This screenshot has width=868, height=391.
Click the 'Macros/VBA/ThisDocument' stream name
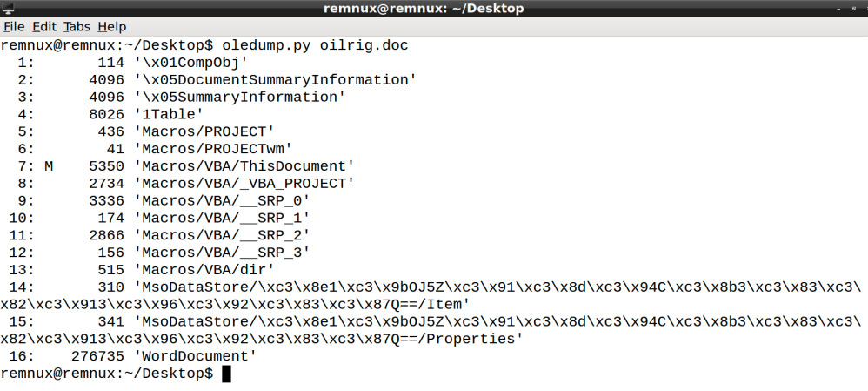click(x=244, y=165)
